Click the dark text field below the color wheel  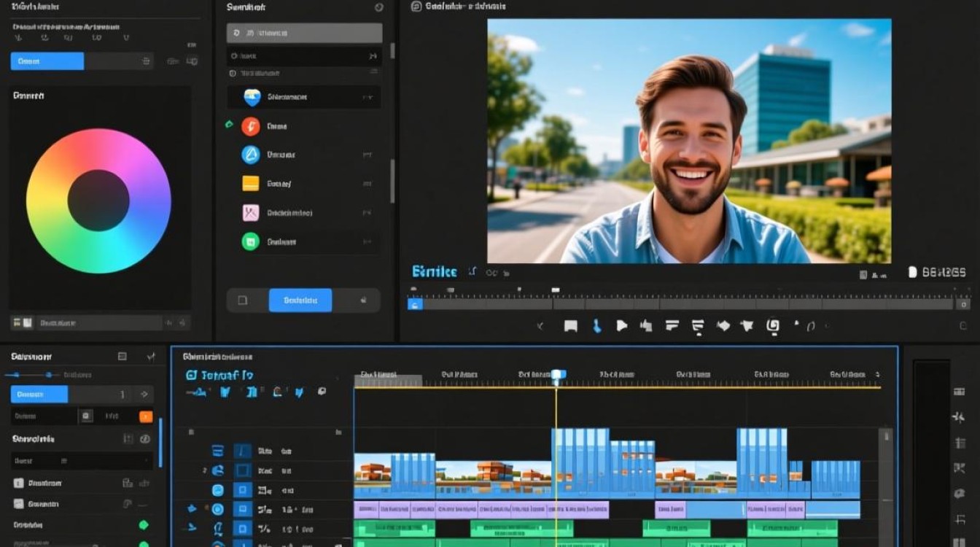point(100,322)
